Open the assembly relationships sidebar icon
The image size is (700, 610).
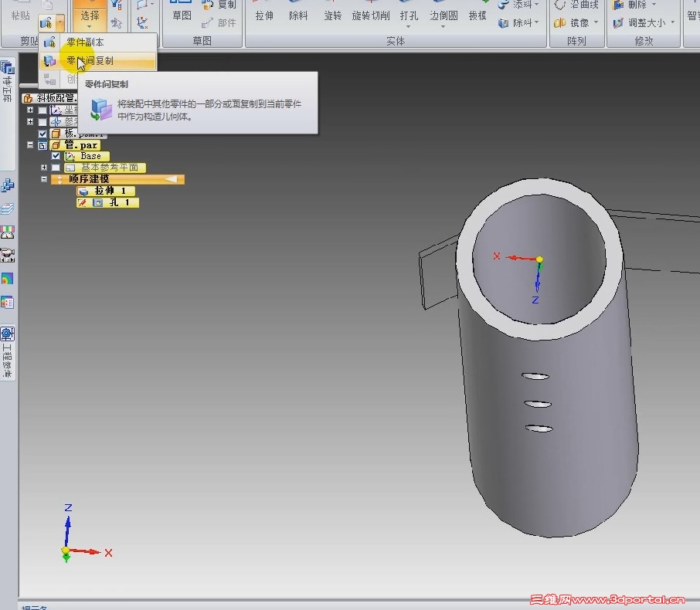(x=8, y=185)
